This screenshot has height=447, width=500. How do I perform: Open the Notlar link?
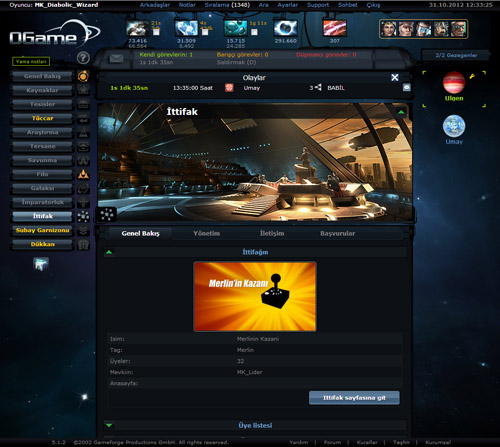[x=187, y=5]
